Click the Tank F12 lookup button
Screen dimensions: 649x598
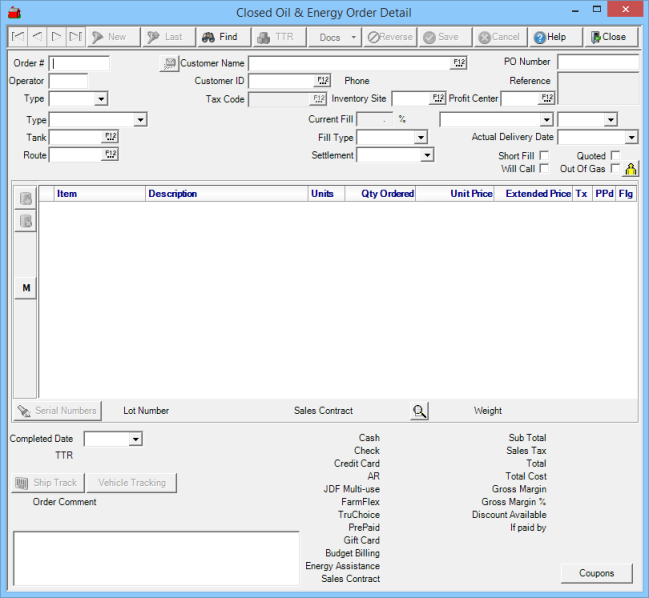pyautogui.click(x=110, y=137)
